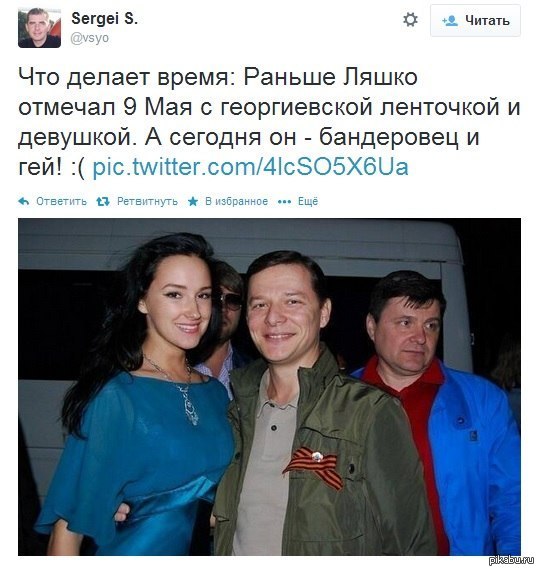Select В избранное to favorite the tweet

(236, 201)
